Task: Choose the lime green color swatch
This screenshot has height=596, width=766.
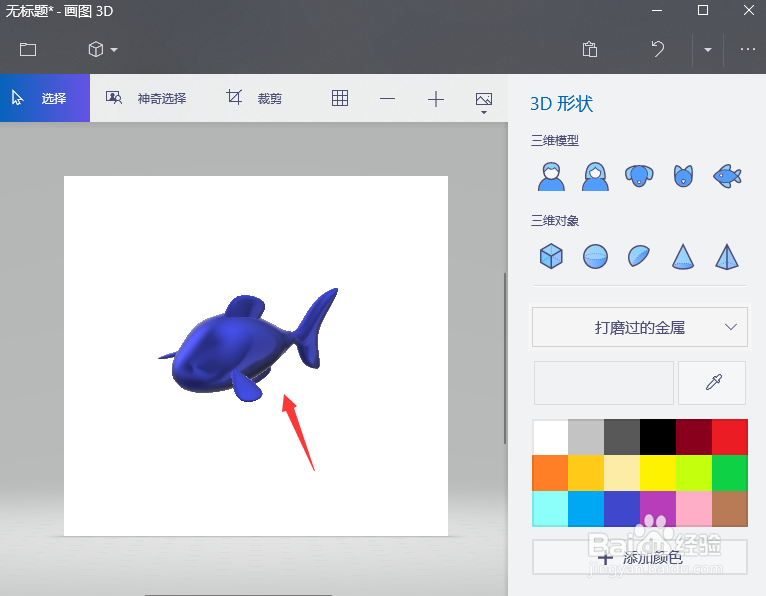Action: 694,473
